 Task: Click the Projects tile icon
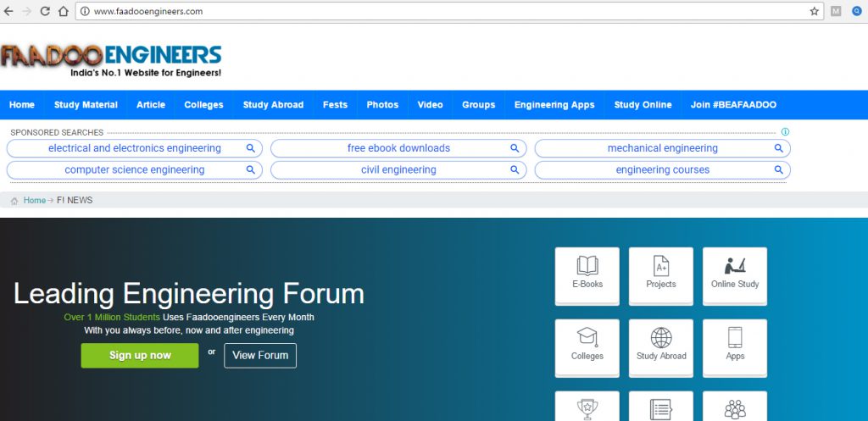tap(660, 266)
